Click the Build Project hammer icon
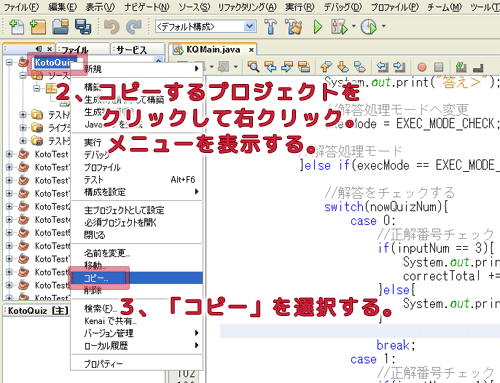 [270, 26]
